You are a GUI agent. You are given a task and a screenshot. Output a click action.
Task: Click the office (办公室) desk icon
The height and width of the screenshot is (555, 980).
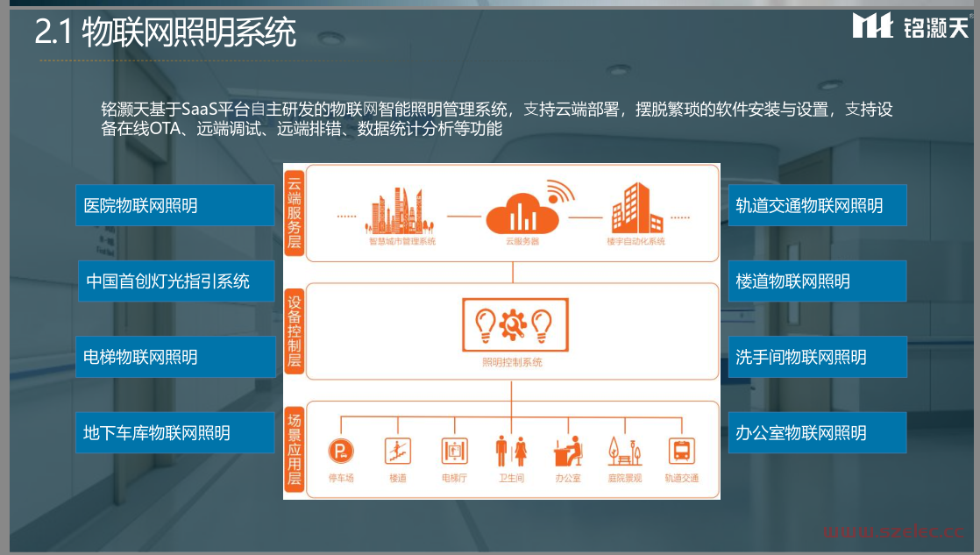(568, 451)
